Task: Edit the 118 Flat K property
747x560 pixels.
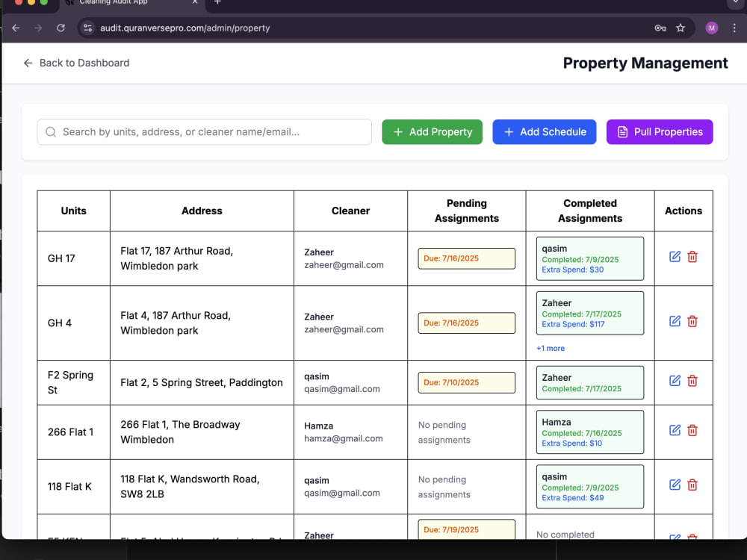Action: coord(675,485)
